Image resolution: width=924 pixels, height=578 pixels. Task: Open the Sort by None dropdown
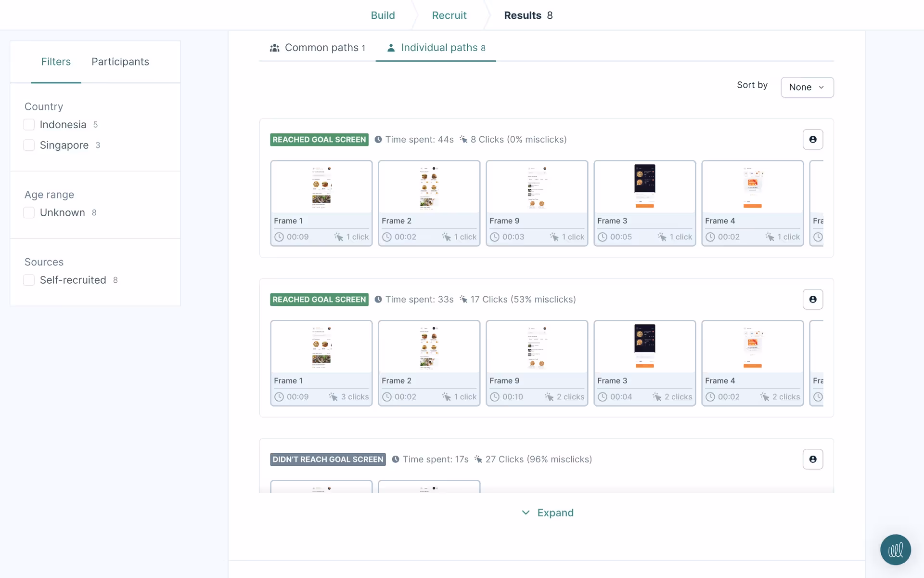[x=807, y=87]
